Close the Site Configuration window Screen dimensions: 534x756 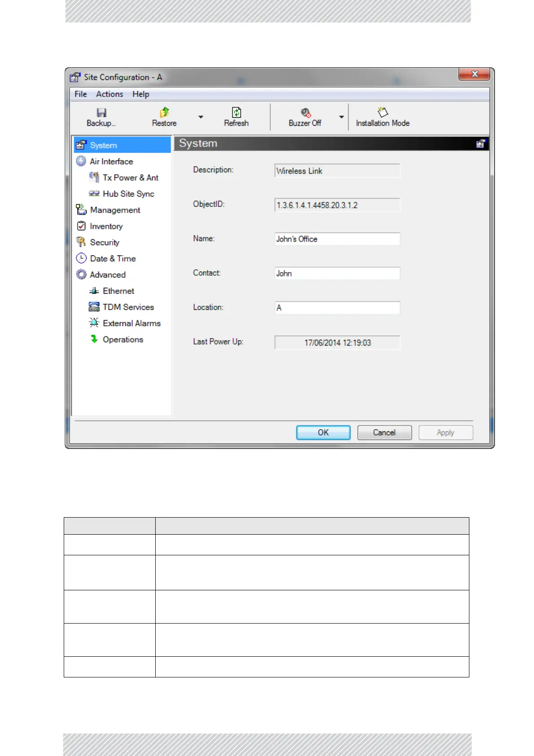[475, 74]
